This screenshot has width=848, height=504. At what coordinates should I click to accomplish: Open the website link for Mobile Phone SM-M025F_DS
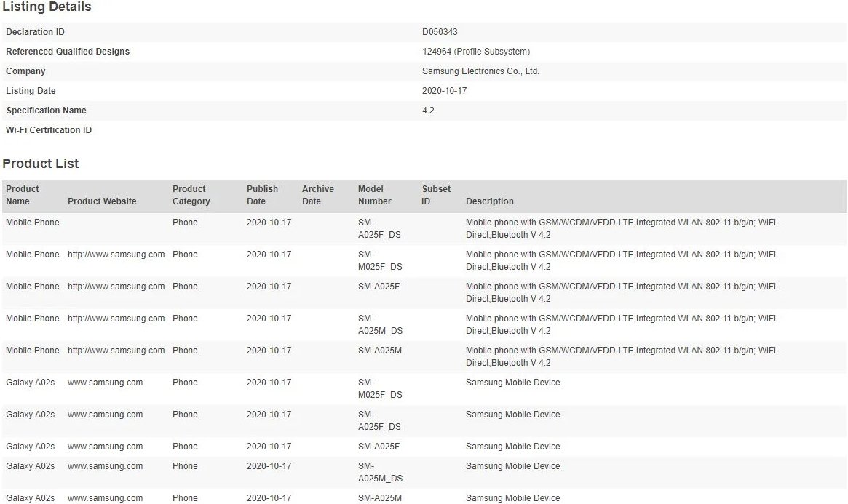116,255
